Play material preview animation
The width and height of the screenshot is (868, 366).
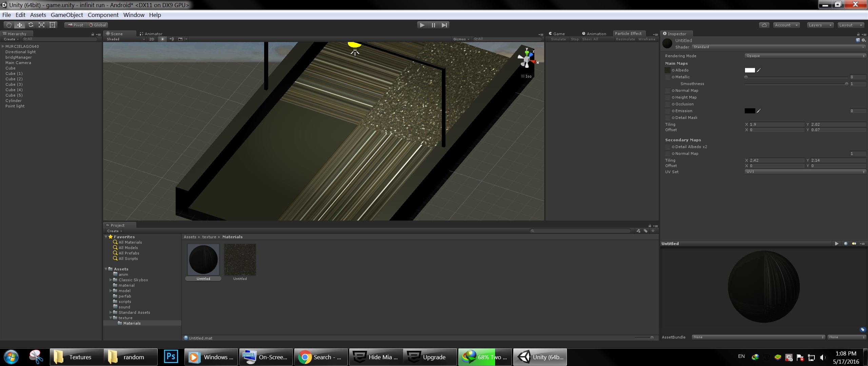[x=836, y=244]
